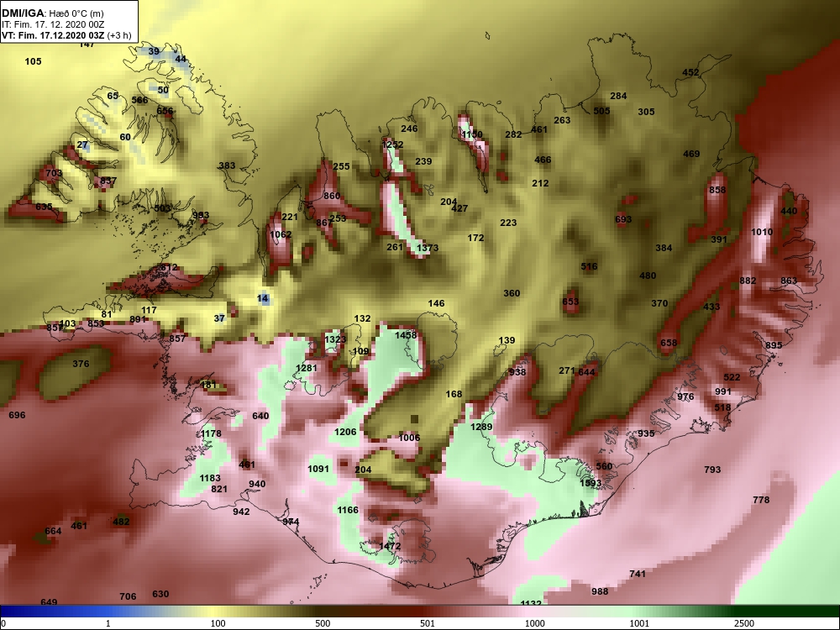Pick map value 1006
The width and height of the screenshot is (840, 630).
coord(409,438)
